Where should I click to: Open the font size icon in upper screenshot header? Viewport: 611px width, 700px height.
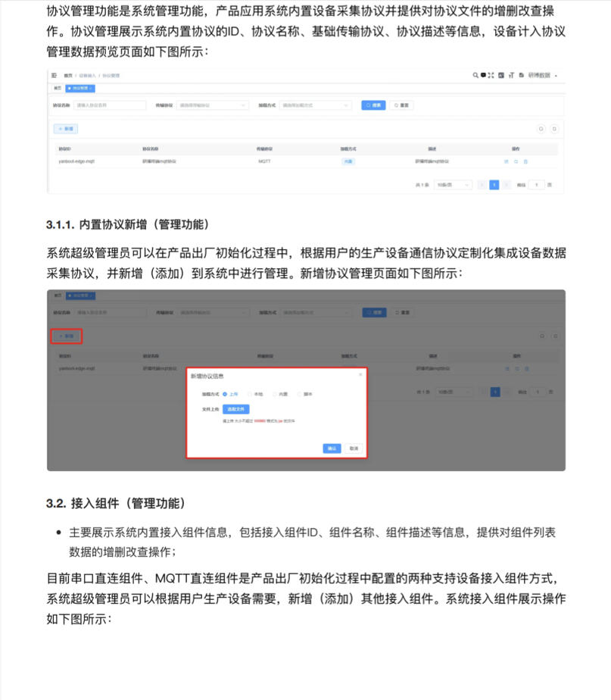click(x=511, y=76)
